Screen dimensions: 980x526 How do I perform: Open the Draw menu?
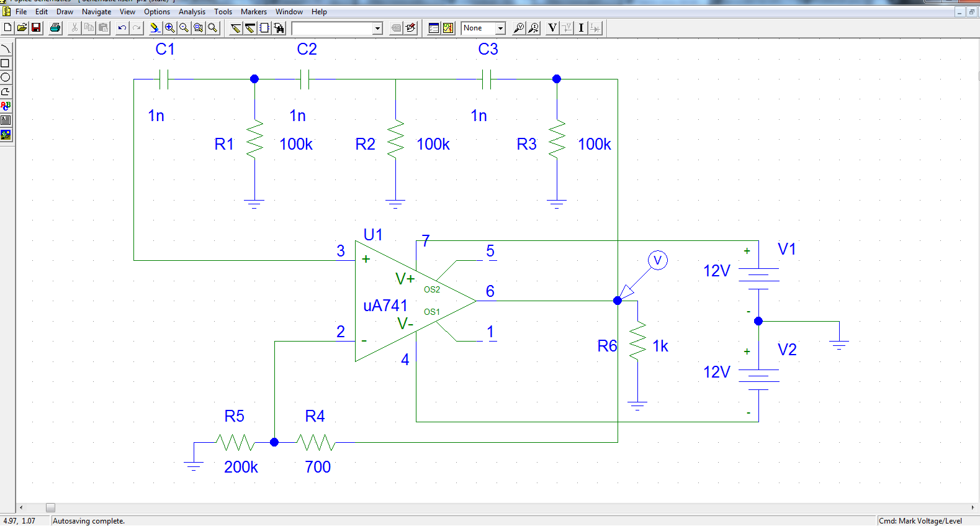pyautogui.click(x=65, y=12)
